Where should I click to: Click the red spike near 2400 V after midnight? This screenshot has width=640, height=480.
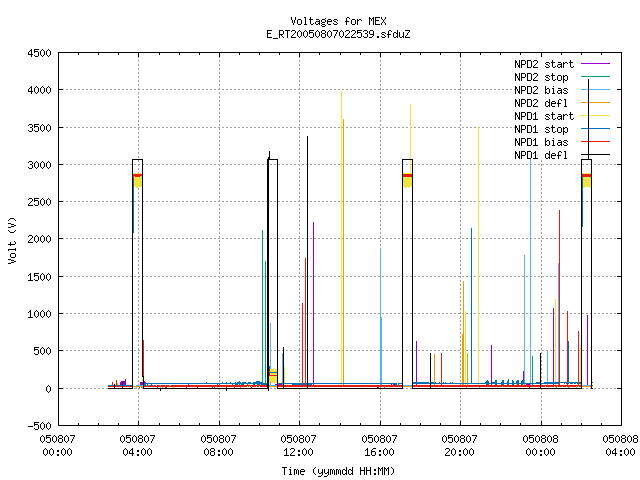pyautogui.click(x=560, y=296)
